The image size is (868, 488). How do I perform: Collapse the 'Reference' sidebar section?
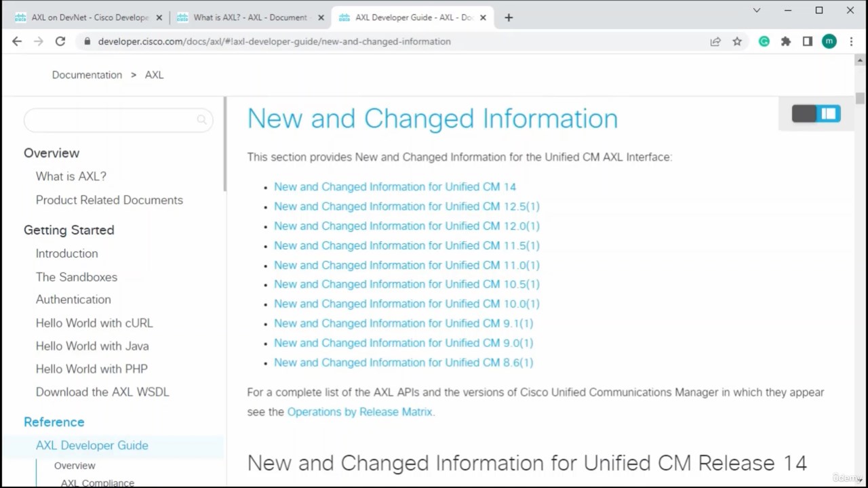click(54, 422)
